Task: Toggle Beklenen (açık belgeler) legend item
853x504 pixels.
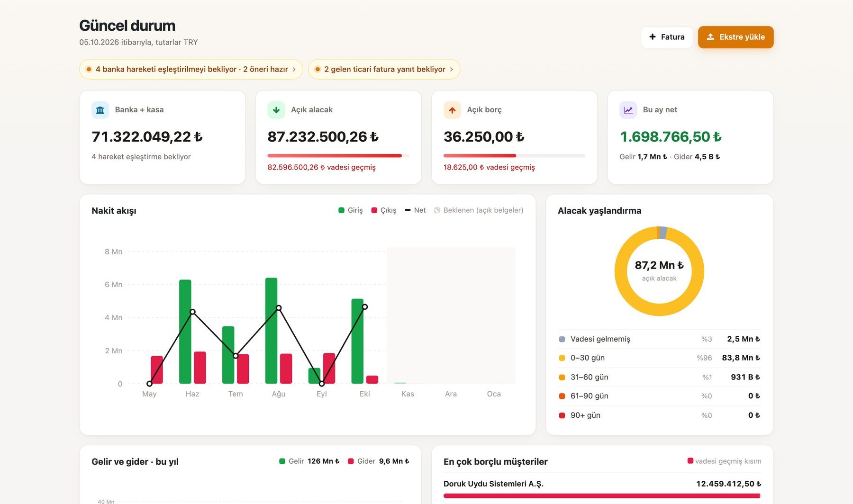Action: click(x=479, y=210)
